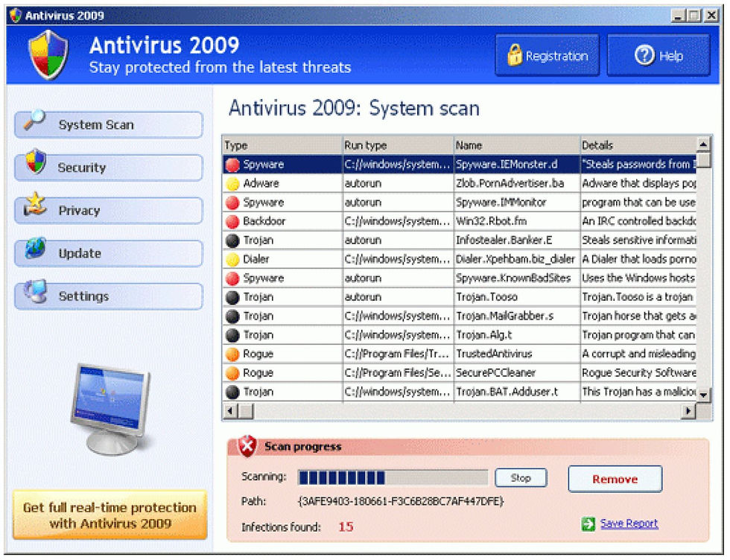Select the Zlob.PornAdvertiser.ba name cell
Screen dimensions: 730x560
517,183
